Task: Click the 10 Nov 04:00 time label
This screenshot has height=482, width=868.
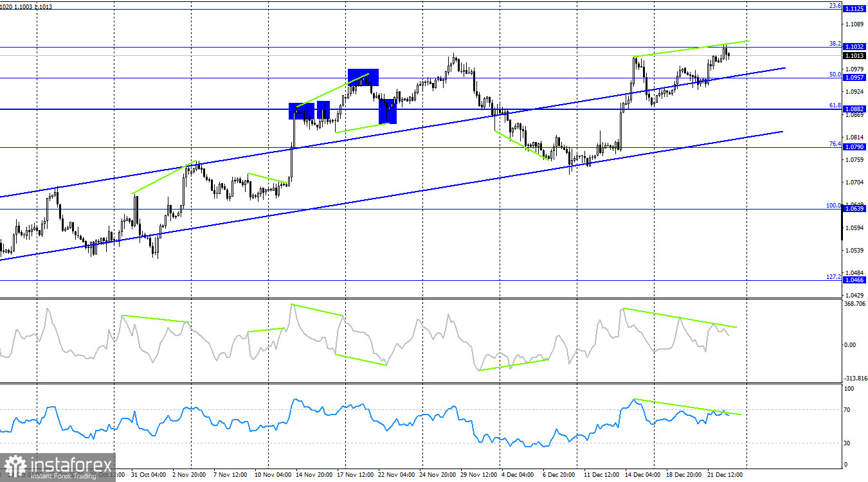Action: coord(272,474)
